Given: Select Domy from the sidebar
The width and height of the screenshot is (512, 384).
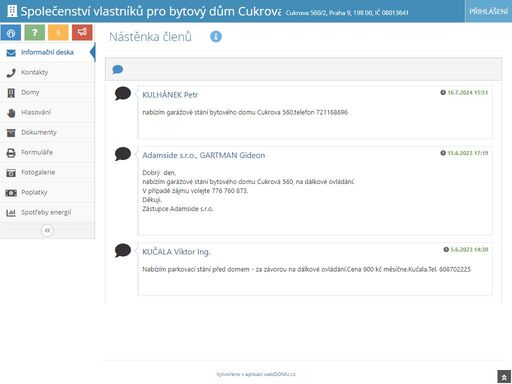Looking at the screenshot, I should pos(47,92).
